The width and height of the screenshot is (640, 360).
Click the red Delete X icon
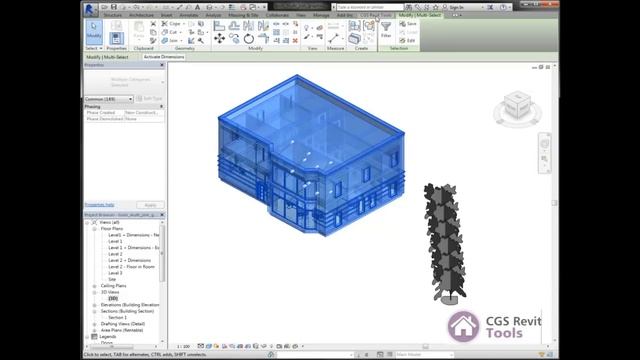coord(295,40)
